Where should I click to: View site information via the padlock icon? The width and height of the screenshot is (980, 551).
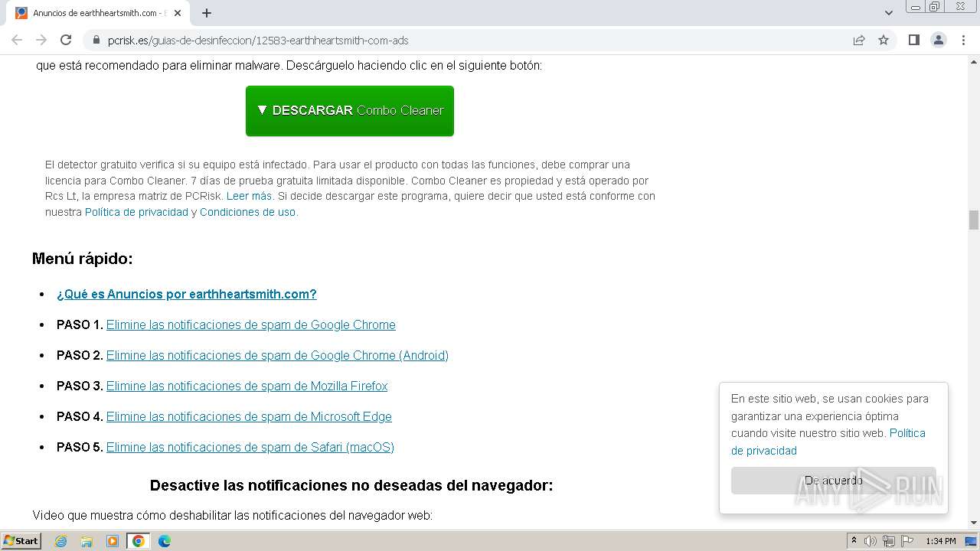(96, 40)
